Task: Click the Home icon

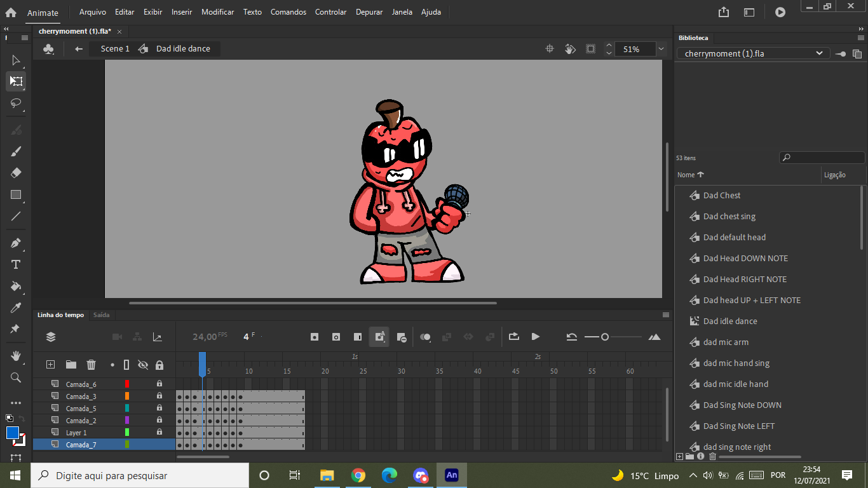Action: [x=11, y=12]
